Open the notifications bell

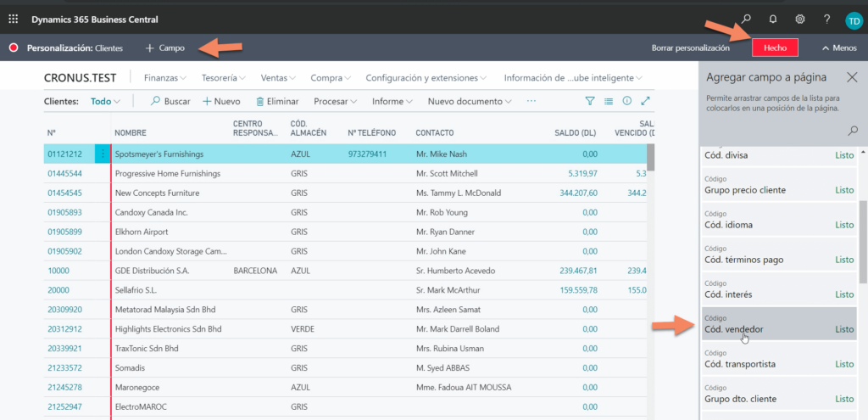point(773,19)
